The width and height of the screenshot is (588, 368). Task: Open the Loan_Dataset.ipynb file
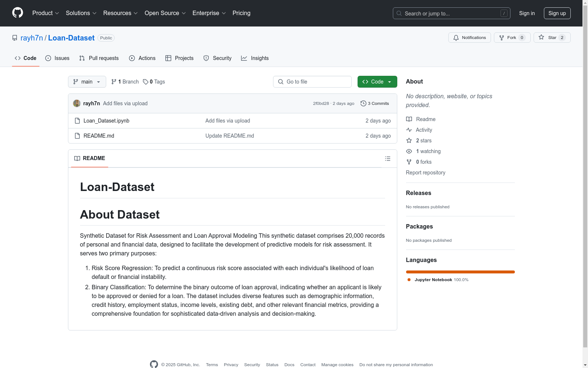tap(107, 121)
